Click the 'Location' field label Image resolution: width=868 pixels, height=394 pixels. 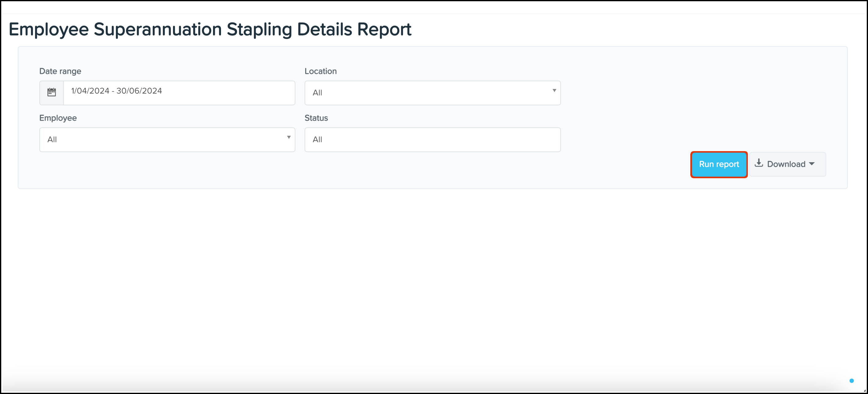pos(320,71)
